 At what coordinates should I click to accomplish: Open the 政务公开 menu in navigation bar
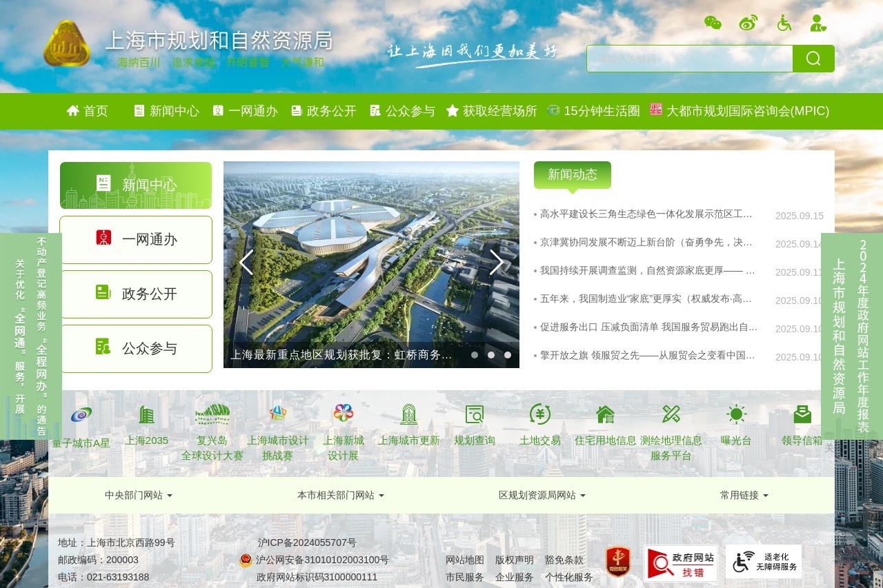tap(323, 111)
